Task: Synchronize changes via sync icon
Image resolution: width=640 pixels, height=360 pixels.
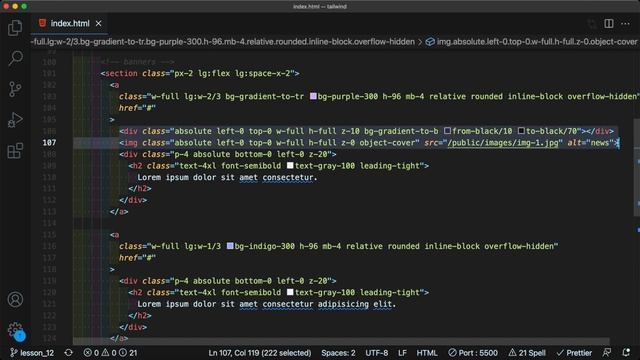Action: pos(69,353)
